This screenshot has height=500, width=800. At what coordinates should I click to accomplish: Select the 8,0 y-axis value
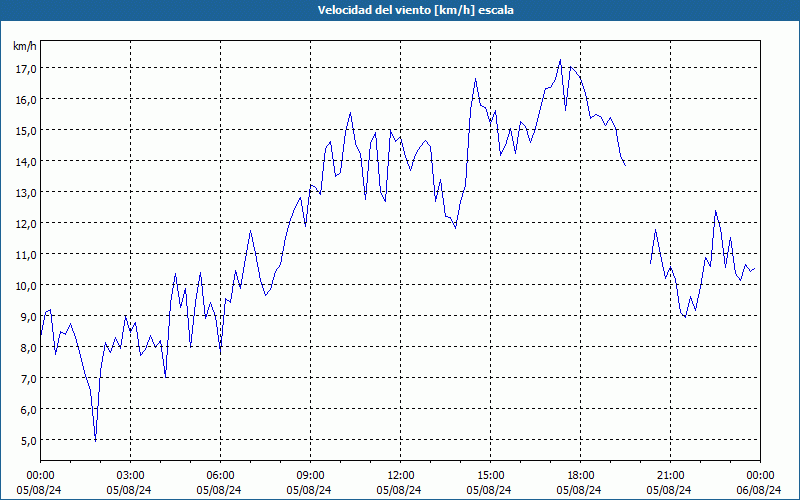(x=29, y=347)
